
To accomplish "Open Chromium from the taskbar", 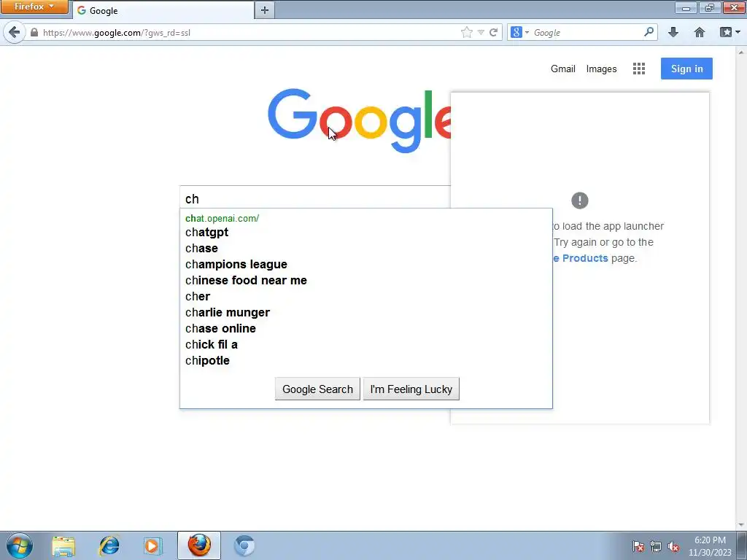I will point(244,545).
